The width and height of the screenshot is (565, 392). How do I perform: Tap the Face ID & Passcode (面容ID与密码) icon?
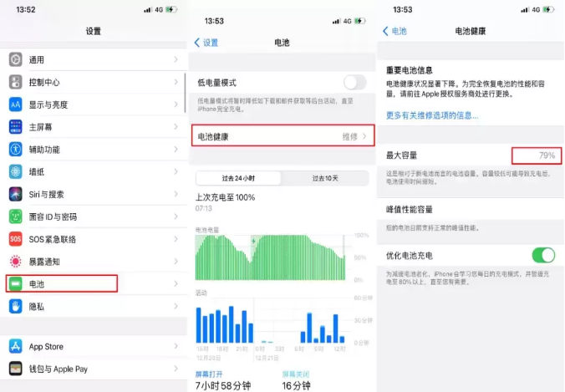coord(16,216)
